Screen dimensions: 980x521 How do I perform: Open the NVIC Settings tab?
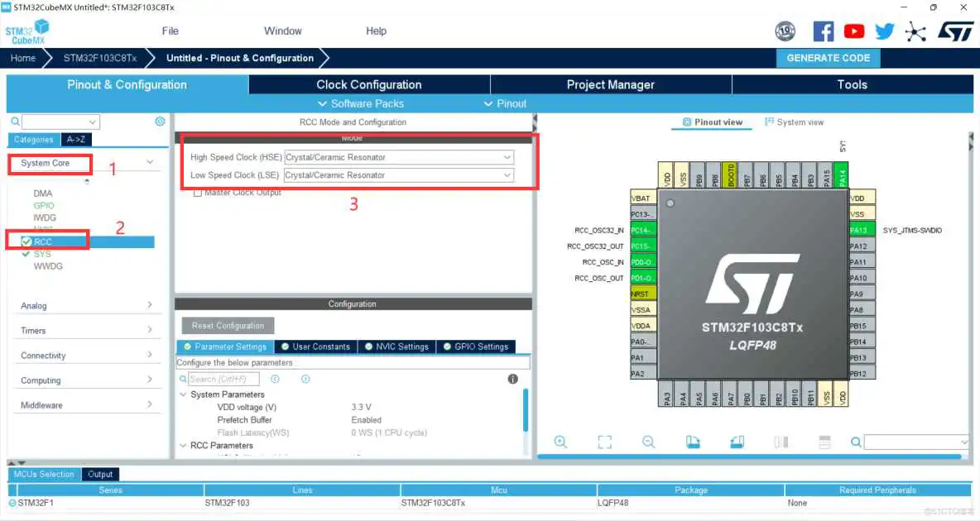[x=396, y=347]
